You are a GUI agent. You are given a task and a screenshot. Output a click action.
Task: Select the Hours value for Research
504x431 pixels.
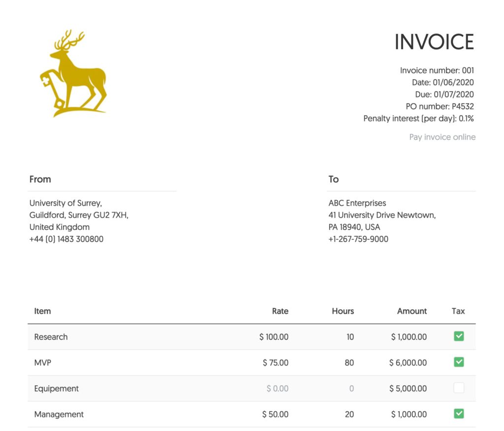click(350, 337)
